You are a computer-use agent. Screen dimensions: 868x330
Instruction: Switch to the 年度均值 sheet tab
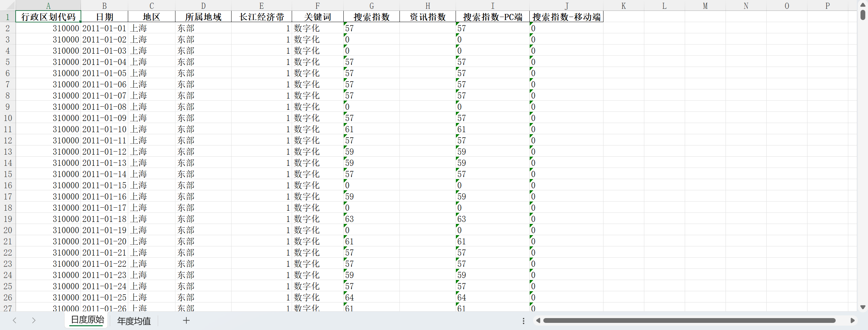point(134,321)
